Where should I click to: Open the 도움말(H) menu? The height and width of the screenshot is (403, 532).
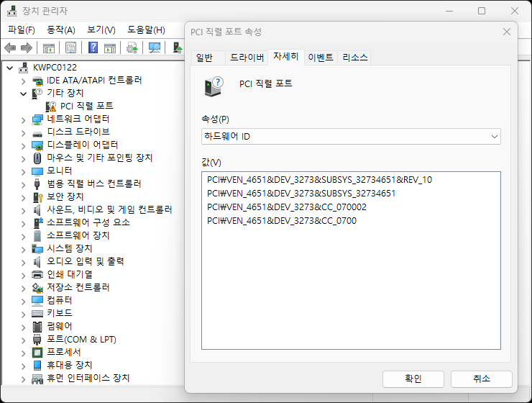pyautogui.click(x=146, y=30)
